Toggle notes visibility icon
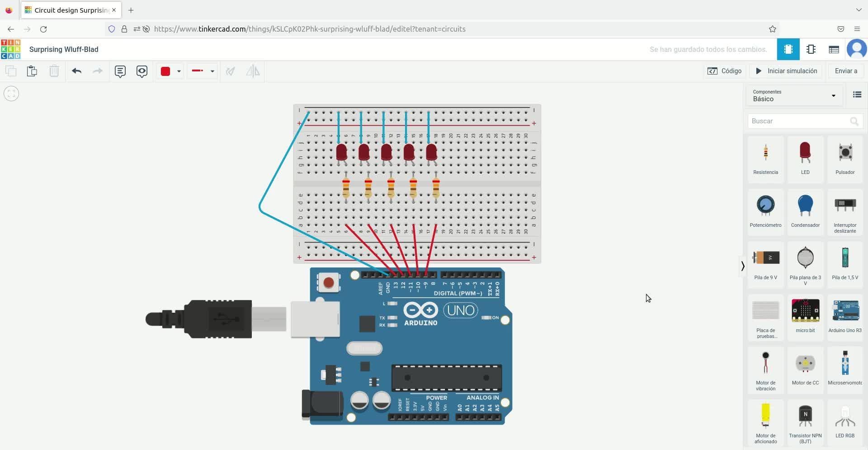The image size is (868, 450). click(x=142, y=71)
